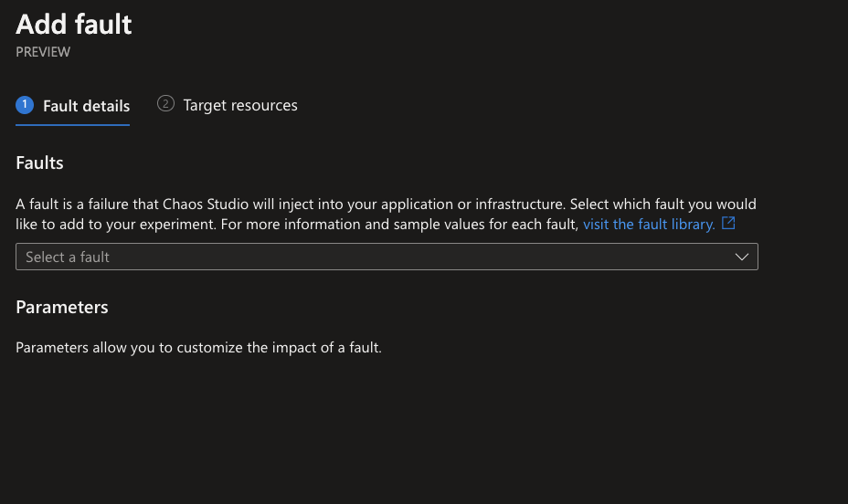This screenshot has width=848, height=504.
Task: Select the Fault details tab label
Action: (86, 106)
